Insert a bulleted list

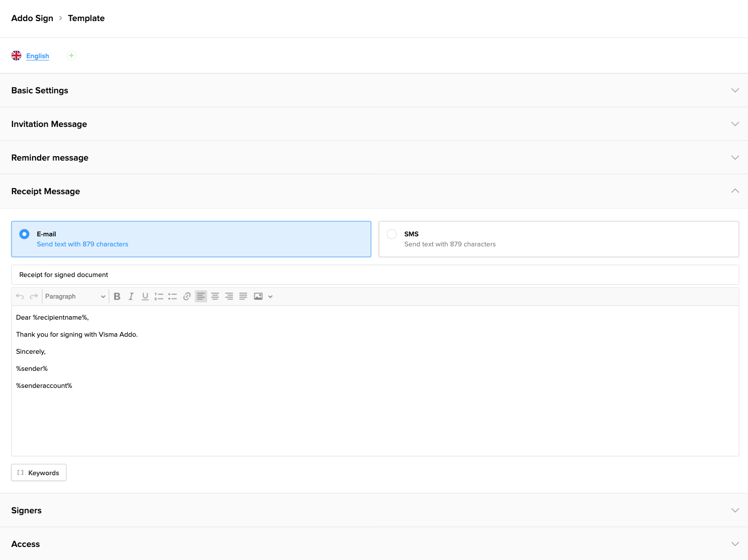[173, 296]
